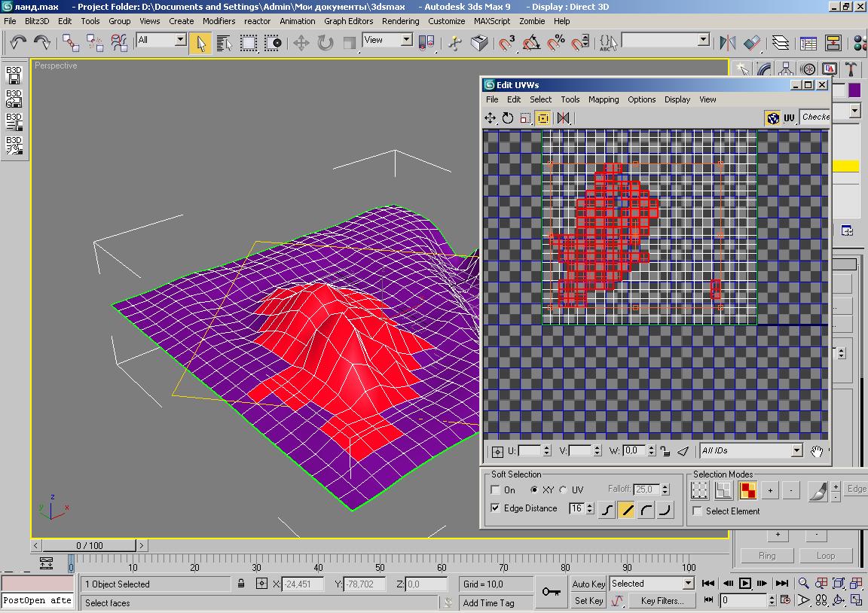Click the Auto Key button
Screen dimensions: 868x613
coord(588,584)
